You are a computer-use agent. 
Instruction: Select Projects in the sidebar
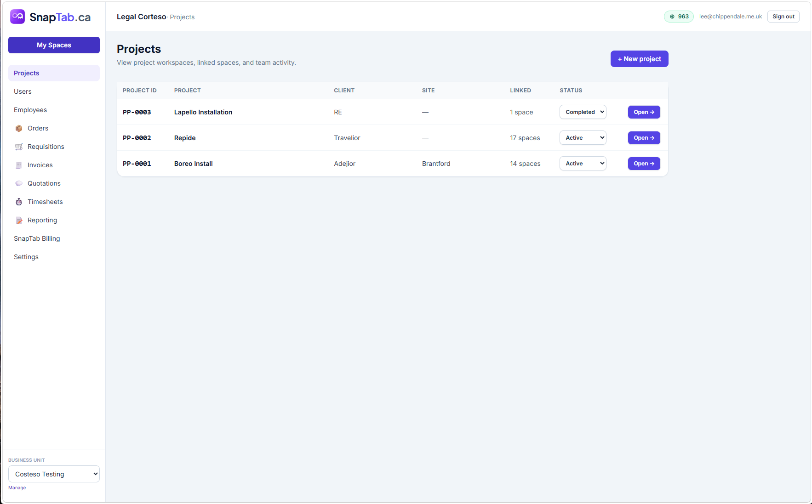(54, 73)
